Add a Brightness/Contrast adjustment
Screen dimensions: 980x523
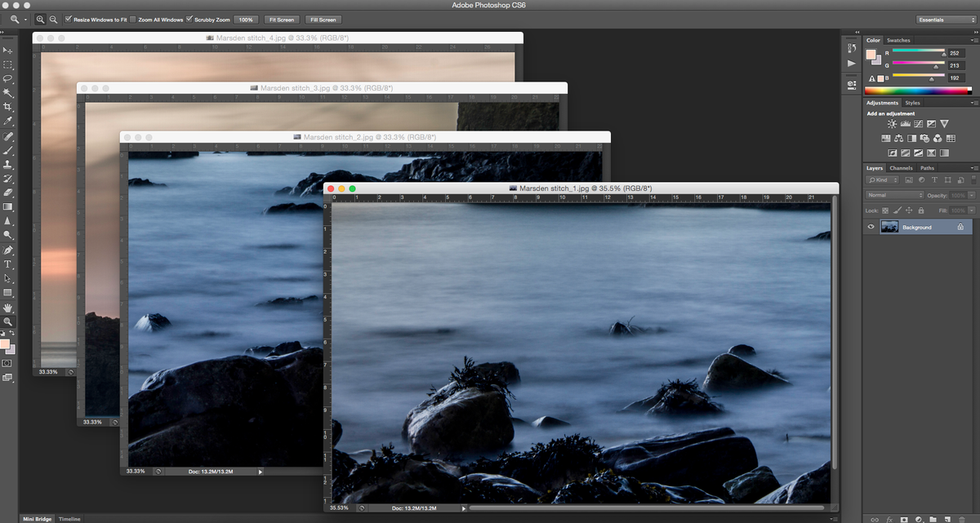coord(892,124)
